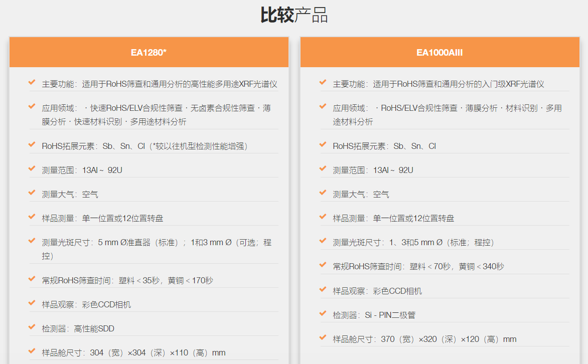Click checkmark beside 样品舱尺寸 370 row
Image resolution: width=588 pixels, height=364 pixels.
(x=323, y=337)
